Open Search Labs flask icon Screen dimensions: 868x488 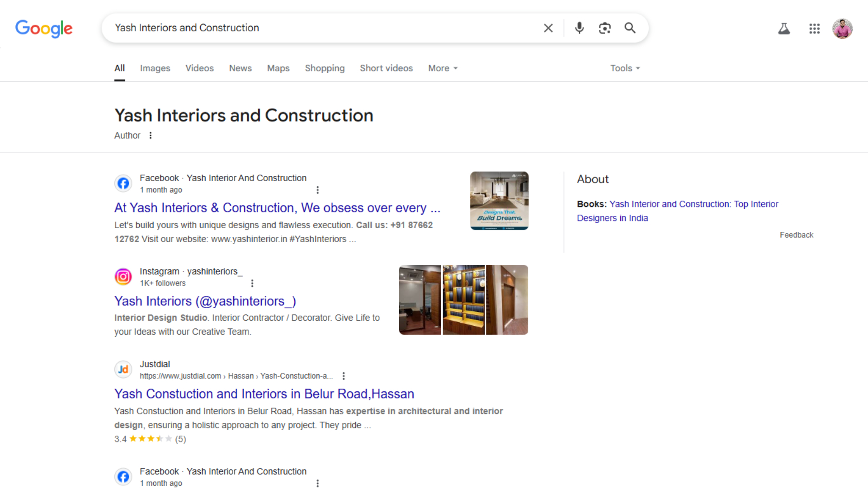click(x=784, y=29)
